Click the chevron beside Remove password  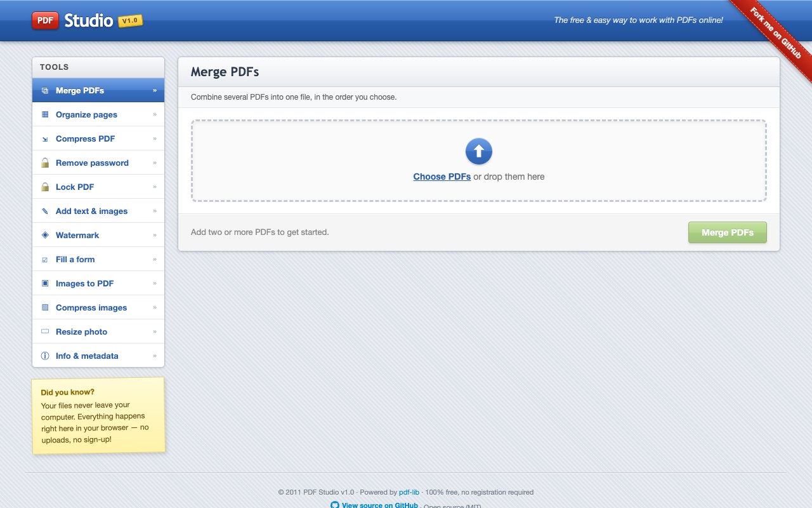[154, 163]
